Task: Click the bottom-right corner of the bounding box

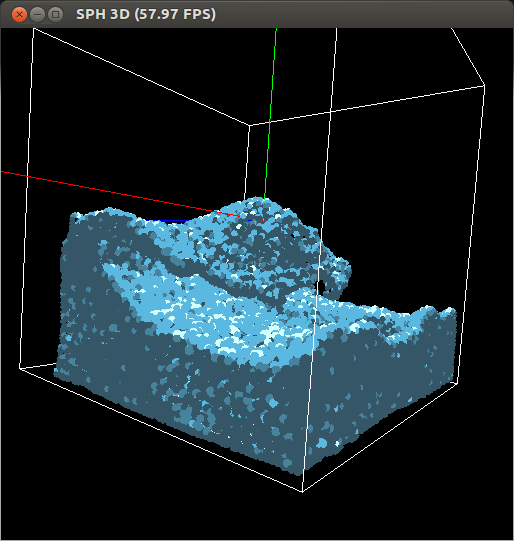Action: coord(458,383)
